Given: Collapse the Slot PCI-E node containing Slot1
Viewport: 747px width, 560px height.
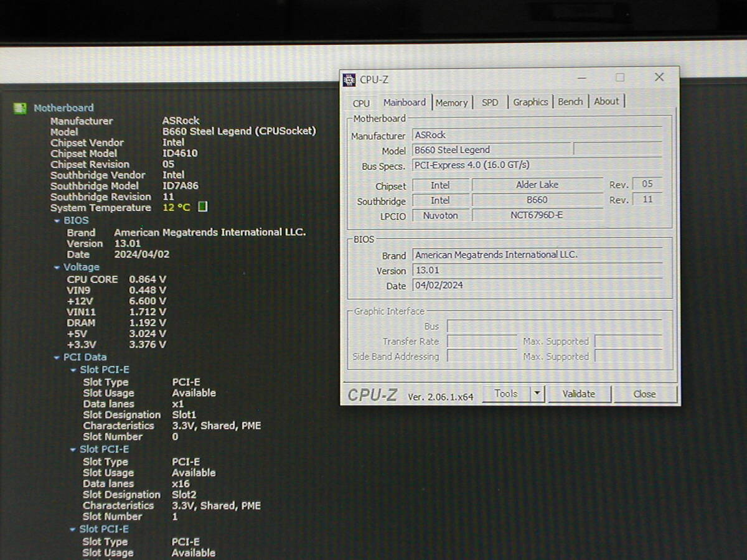Looking at the screenshot, I should pyautogui.click(x=73, y=370).
